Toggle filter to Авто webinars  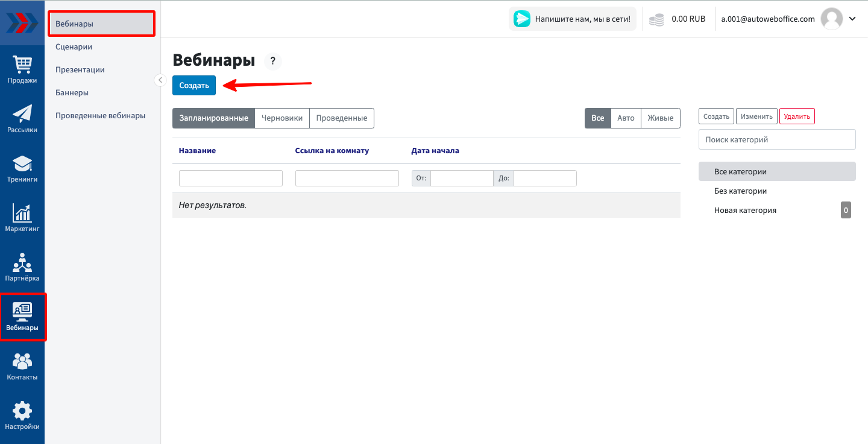(626, 118)
